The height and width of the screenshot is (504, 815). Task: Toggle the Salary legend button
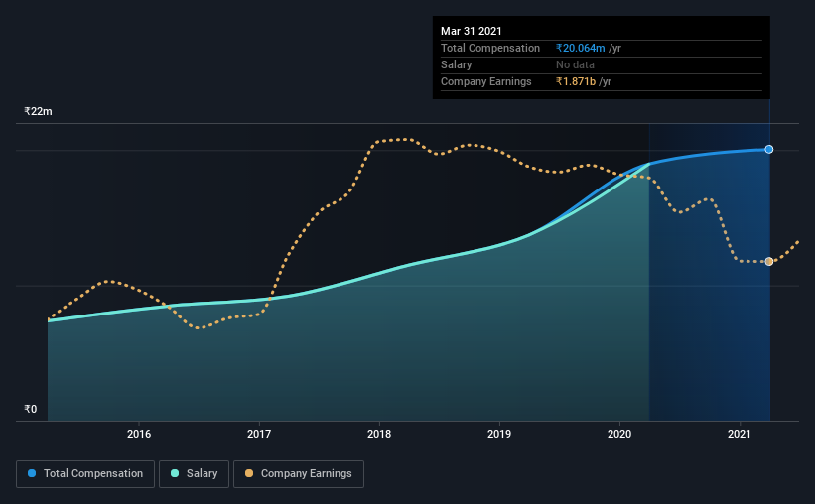[x=194, y=474]
